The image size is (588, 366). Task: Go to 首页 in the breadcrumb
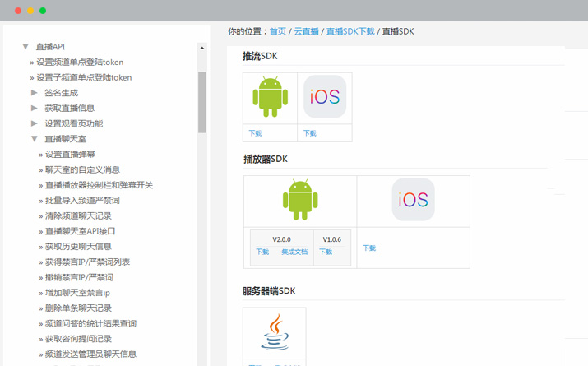[x=278, y=31]
